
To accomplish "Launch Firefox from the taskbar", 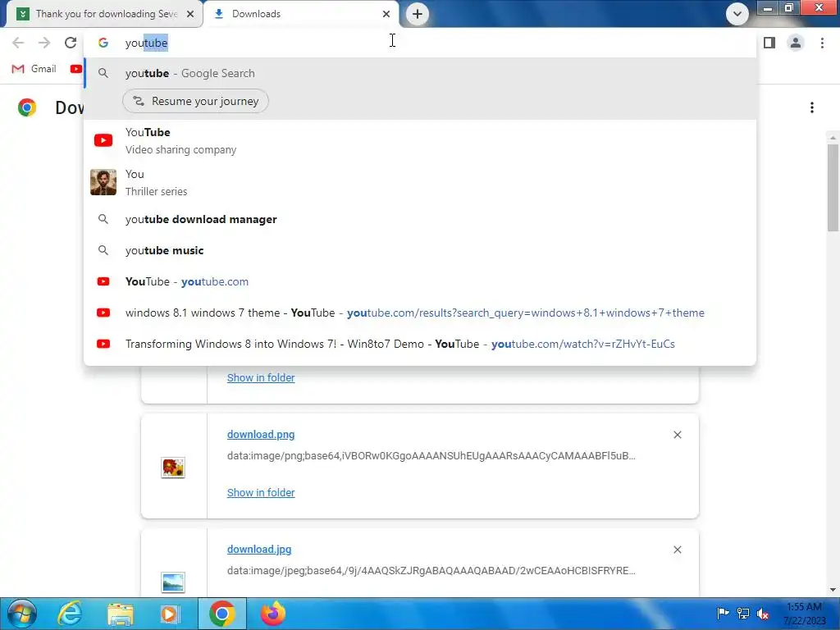I will tap(272, 614).
